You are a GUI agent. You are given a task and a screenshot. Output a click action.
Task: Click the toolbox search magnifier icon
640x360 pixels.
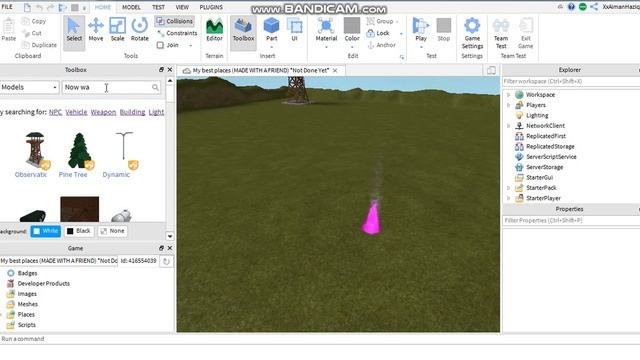[156, 87]
